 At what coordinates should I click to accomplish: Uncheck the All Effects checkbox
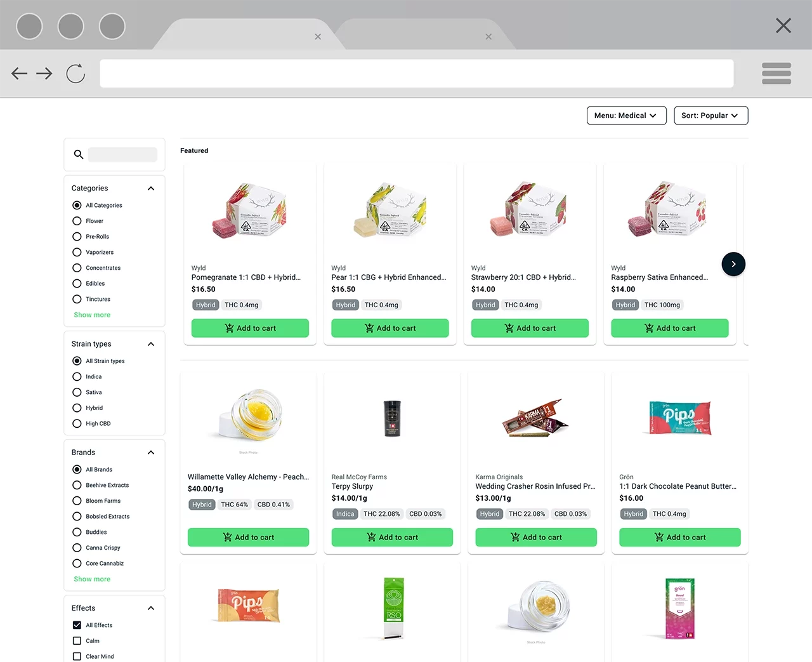tap(76, 625)
